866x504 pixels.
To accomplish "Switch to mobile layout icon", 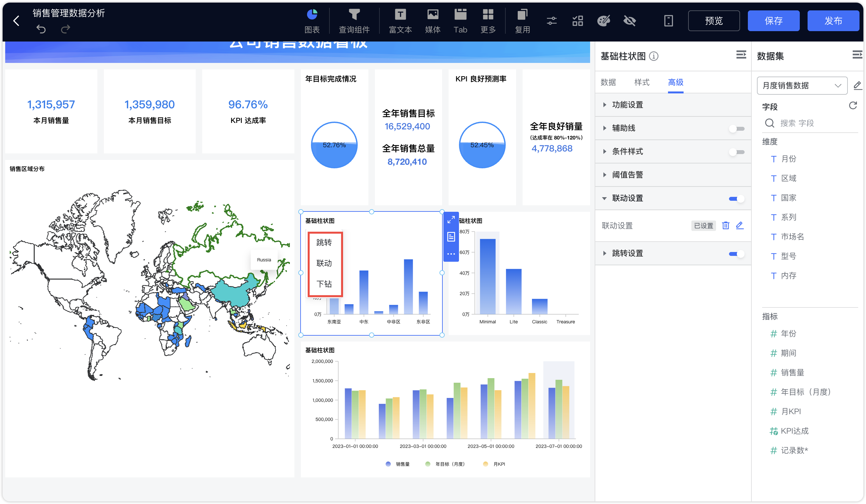I will point(668,21).
